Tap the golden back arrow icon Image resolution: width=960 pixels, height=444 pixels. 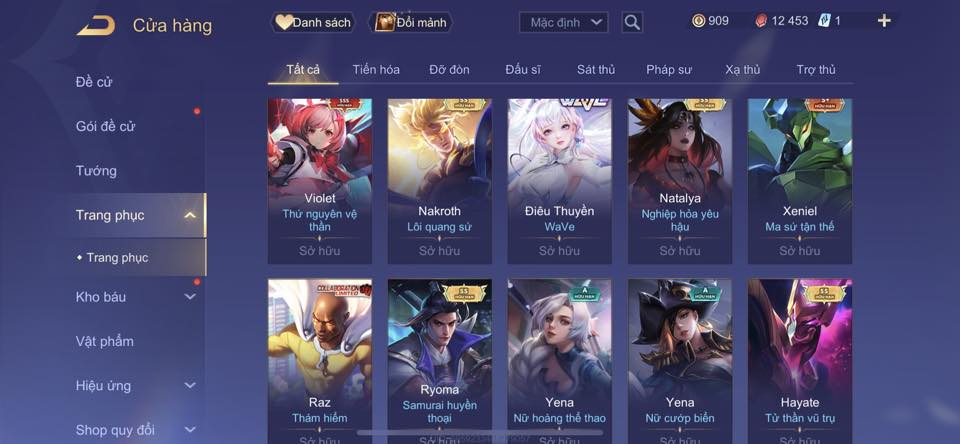tap(96, 26)
